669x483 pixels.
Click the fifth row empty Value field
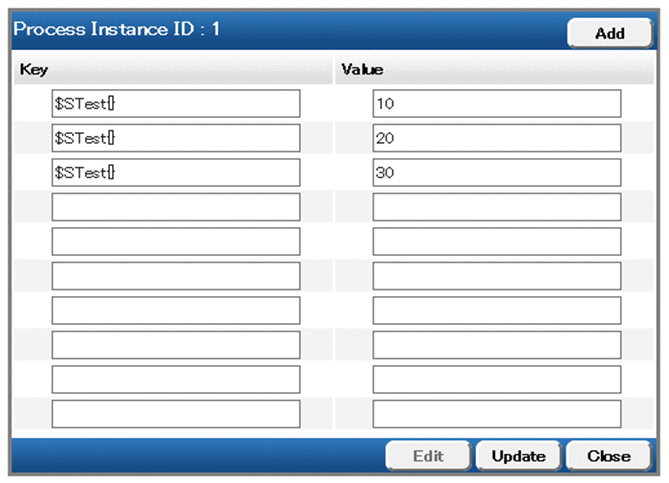point(496,242)
